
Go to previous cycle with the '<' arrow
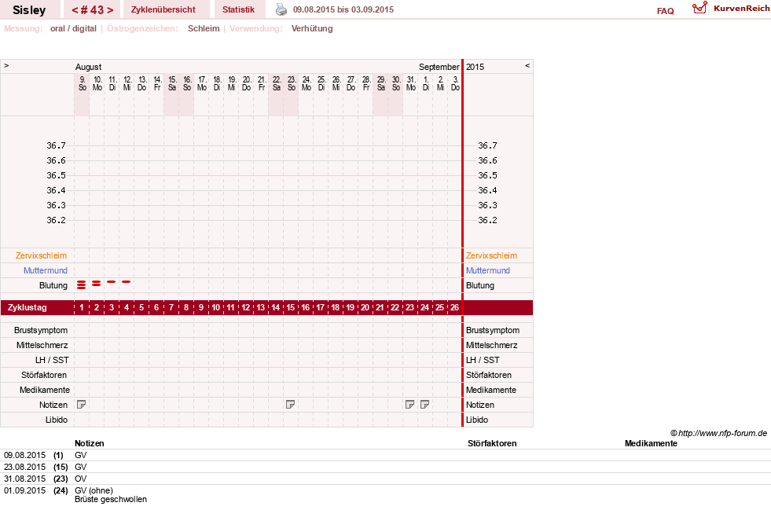[x=74, y=10]
